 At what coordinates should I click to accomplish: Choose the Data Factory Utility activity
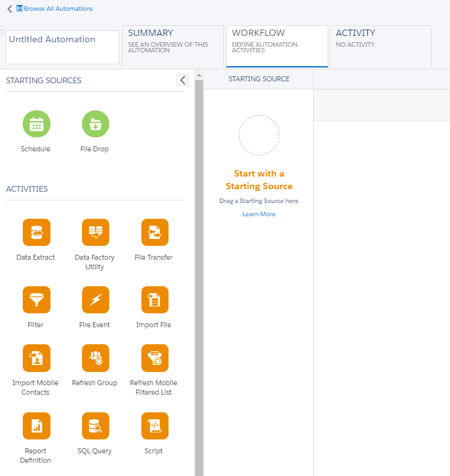click(95, 233)
